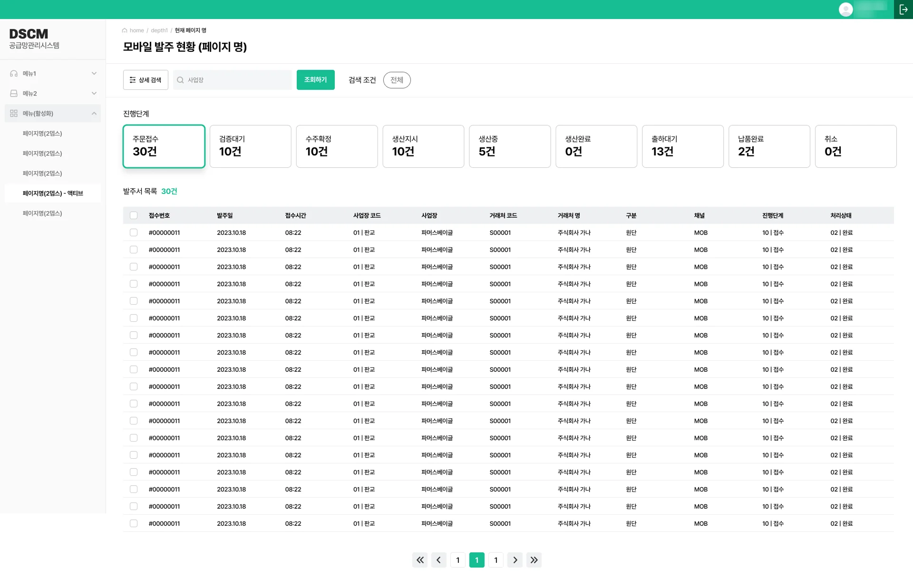913x588 pixels.
Task: Click the headset icon beside 메뉴1
Action: click(14, 74)
